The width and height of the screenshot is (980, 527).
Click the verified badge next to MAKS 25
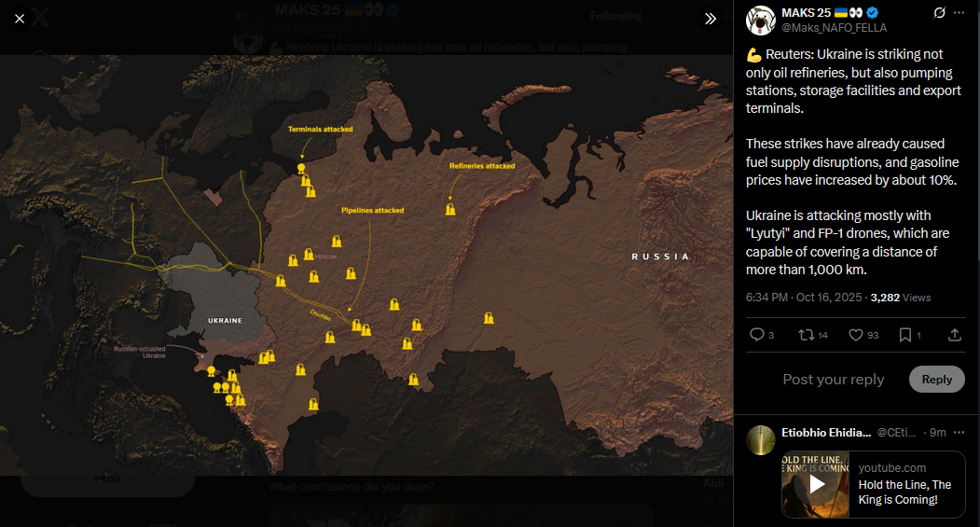click(x=873, y=12)
